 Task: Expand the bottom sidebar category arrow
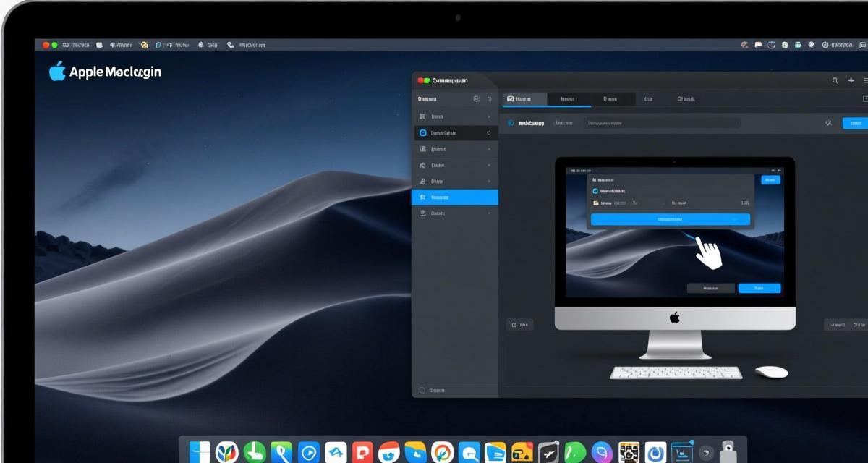tap(489, 212)
